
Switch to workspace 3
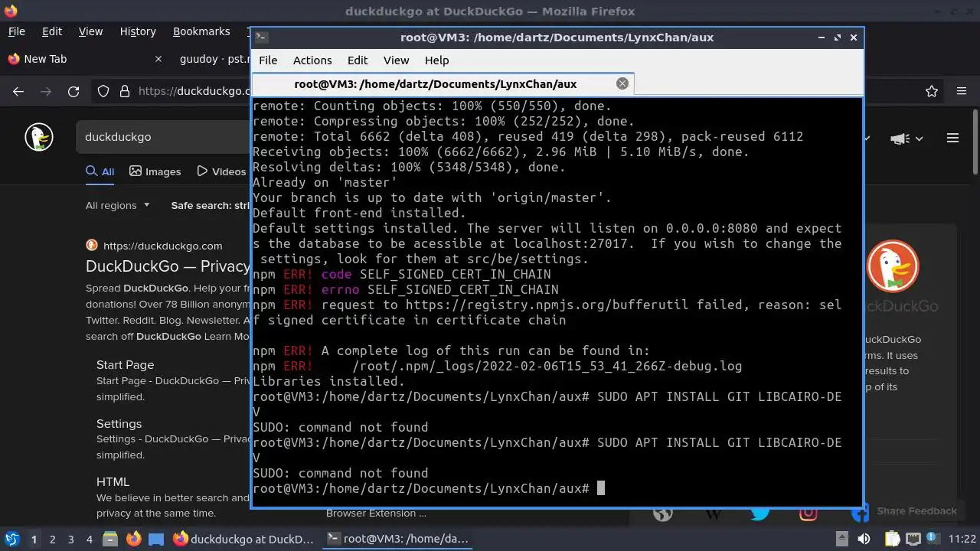coord(71,539)
